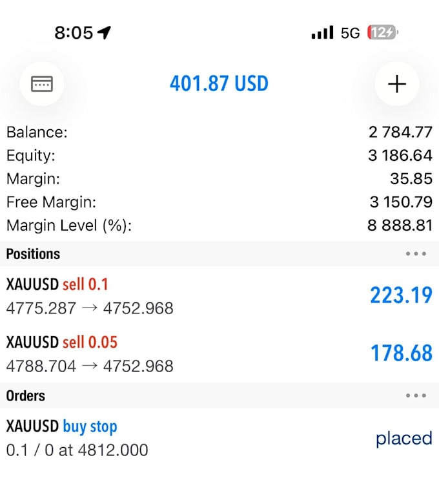Screen dimensions: 439x504
Task: Open the XAUUSD buy stop order
Action: click(219, 438)
